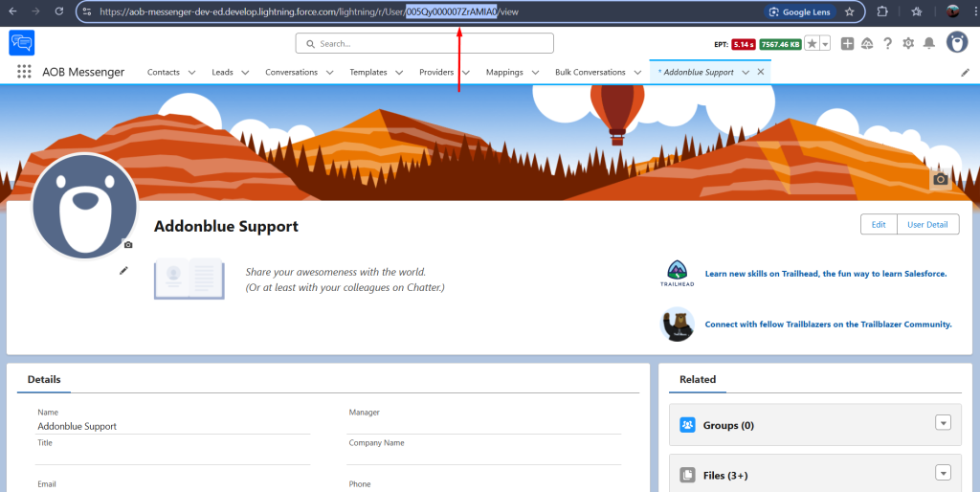Update banner photo via camera icon
This screenshot has width=980, height=492.
(940, 179)
